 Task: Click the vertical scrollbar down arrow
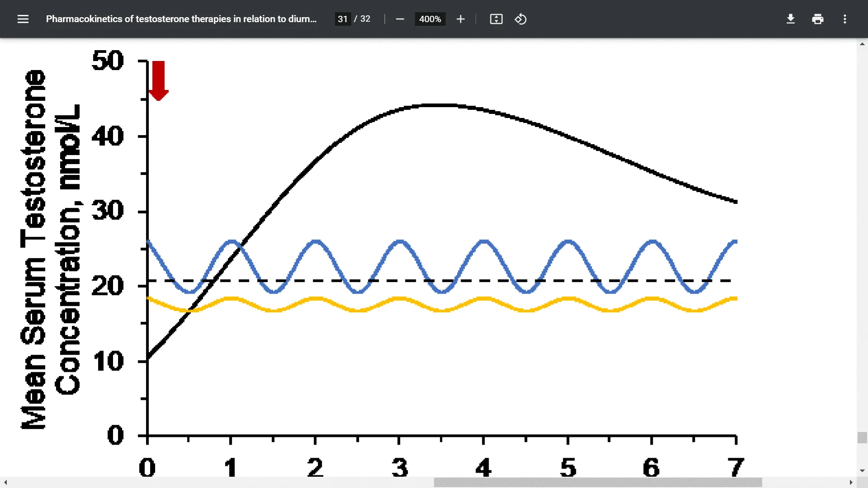[862, 471]
